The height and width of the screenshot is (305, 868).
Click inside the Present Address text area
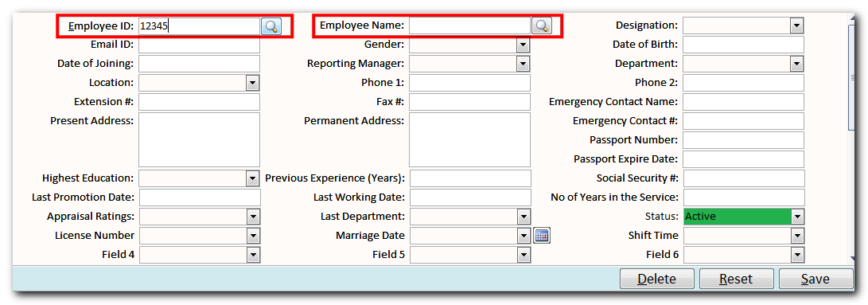[x=199, y=139]
